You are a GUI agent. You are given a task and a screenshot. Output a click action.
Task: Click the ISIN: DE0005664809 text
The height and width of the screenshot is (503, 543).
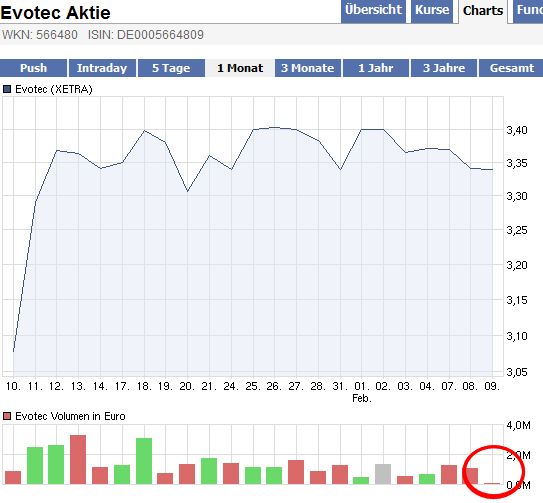pyautogui.click(x=146, y=35)
